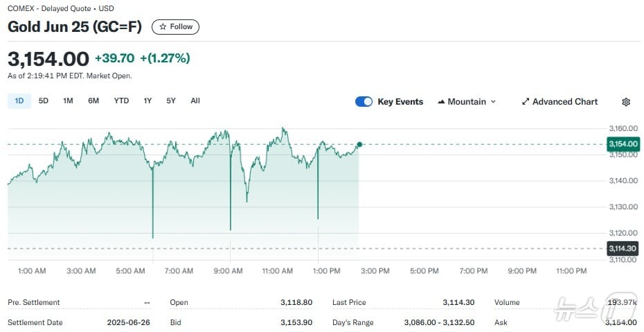This screenshot has width=644, height=332.
Task: Click the Mountain chart type icon
Action: coord(441,102)
